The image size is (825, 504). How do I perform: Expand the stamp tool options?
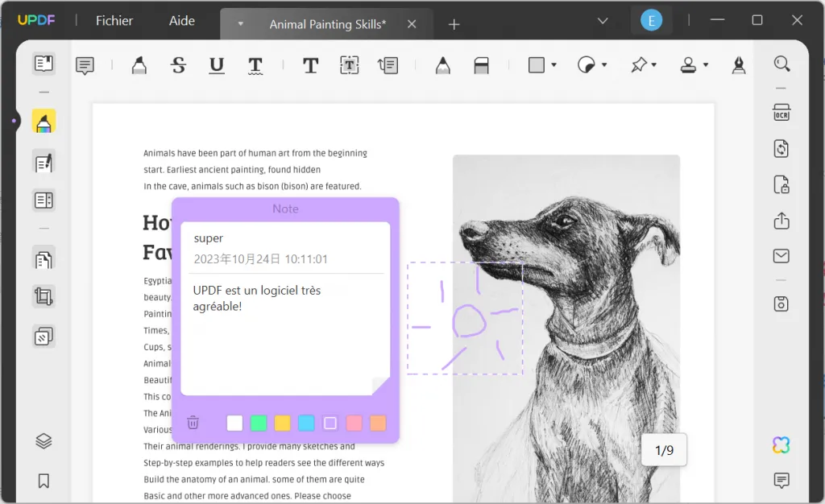[705, 64]
